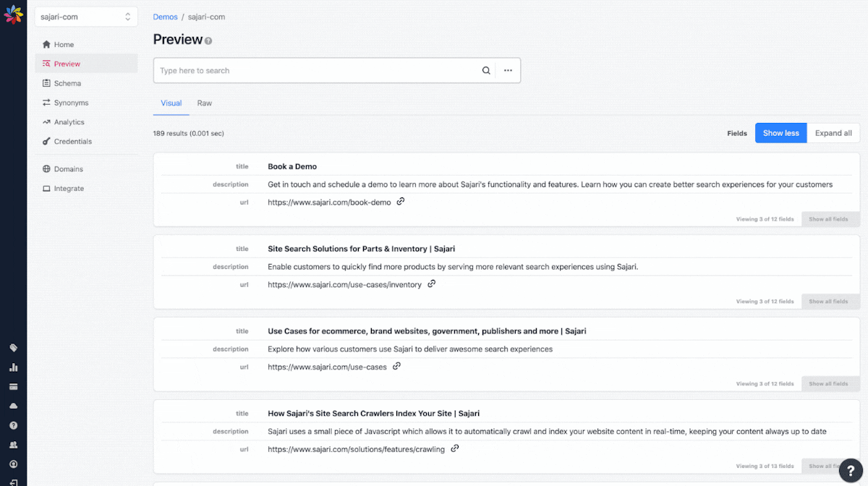Click the '189 results (0.001 sec)' text
The width and height of the screenshot is (868, 486).
[x=189, y=134]
